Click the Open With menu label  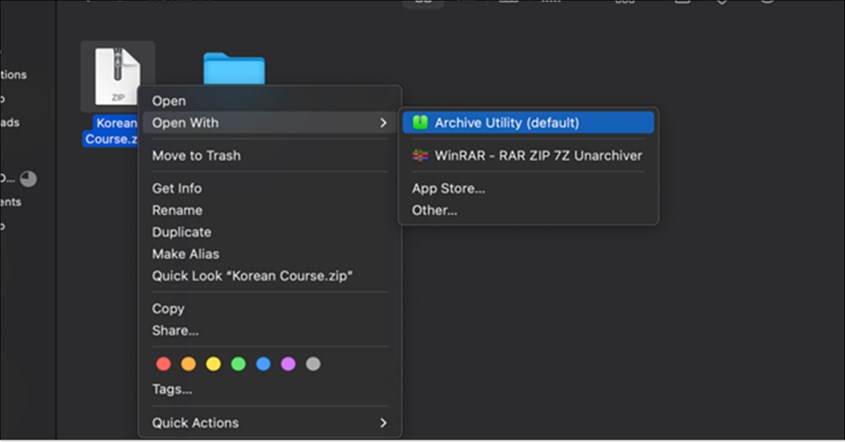185,123
